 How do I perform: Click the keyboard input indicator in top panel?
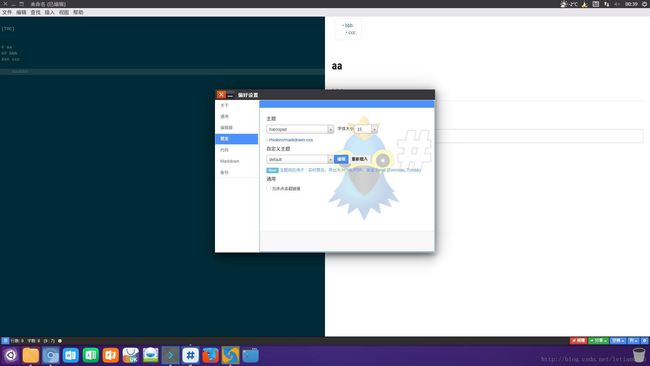click(596, 4)
